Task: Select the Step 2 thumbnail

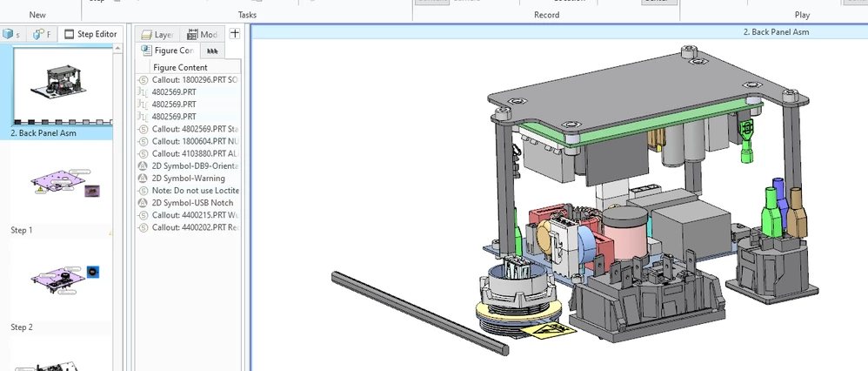Action: 62,280
